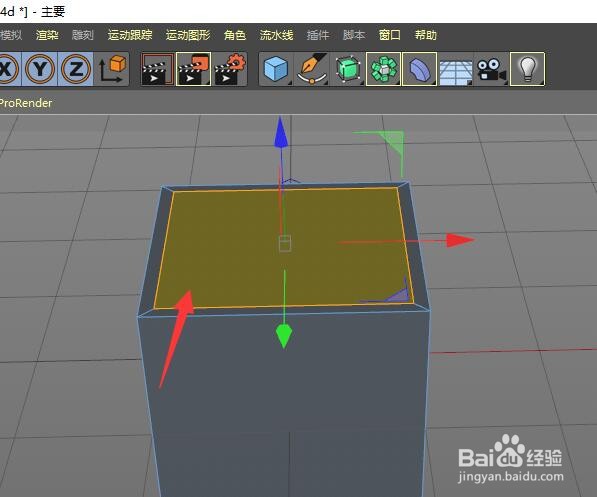Toggle the X axis lock

click(x=9, y=69)
